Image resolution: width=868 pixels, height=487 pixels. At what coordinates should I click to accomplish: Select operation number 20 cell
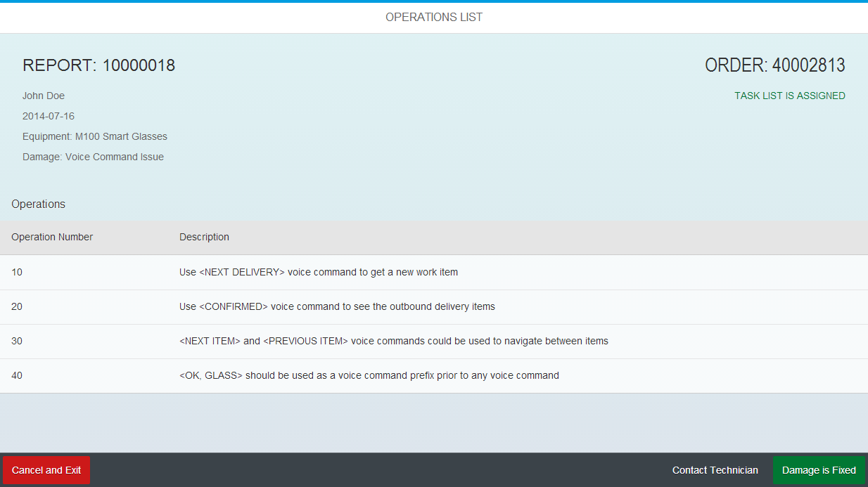tap(17, 306)
